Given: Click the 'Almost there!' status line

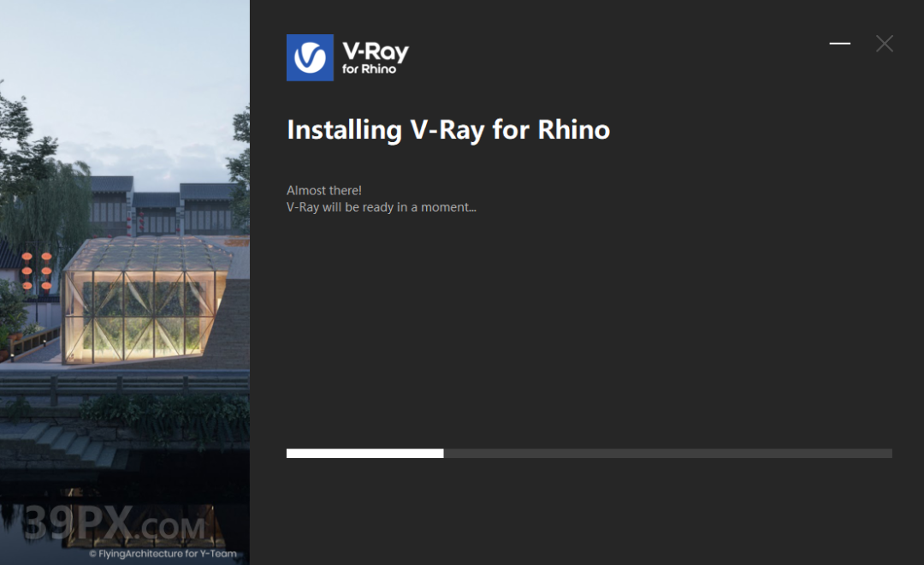Looking at the screenshot, I should 324,191.
